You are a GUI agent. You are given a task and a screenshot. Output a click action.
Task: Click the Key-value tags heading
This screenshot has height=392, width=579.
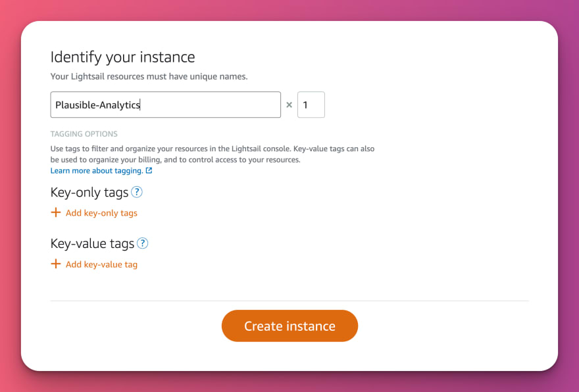92,243
